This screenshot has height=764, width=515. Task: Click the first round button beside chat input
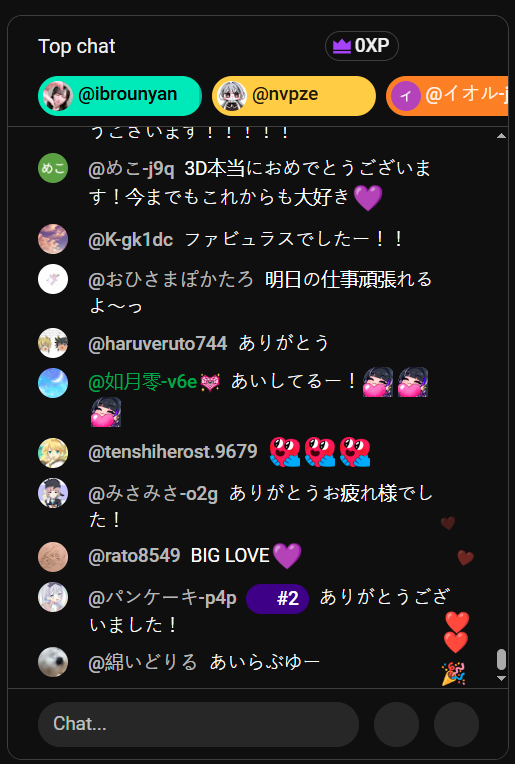coord(396,724)
